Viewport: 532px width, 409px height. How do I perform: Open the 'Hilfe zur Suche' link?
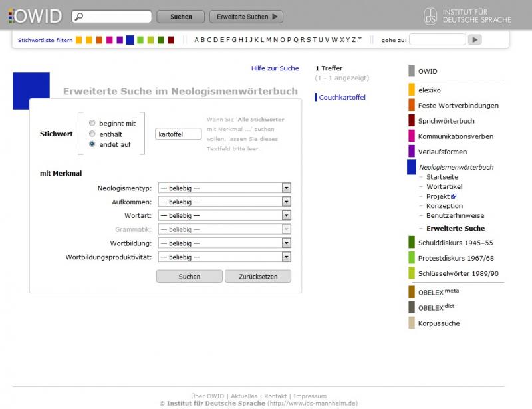(x=275, y=68)
